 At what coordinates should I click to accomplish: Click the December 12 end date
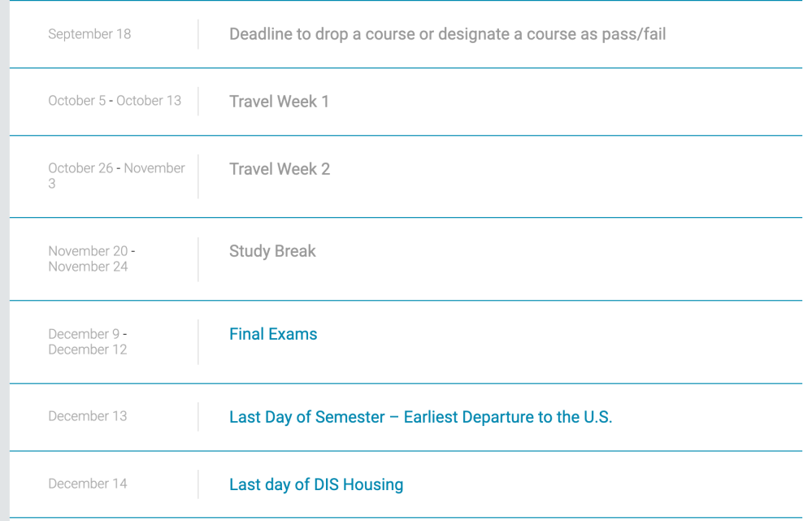click(x=88, y=350)
